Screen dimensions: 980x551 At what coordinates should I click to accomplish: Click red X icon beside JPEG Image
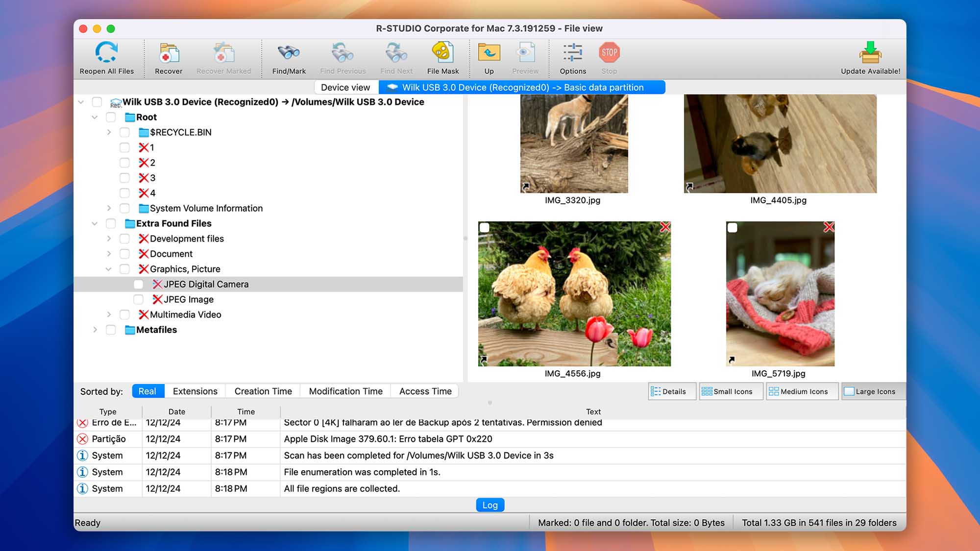(157, 299)
